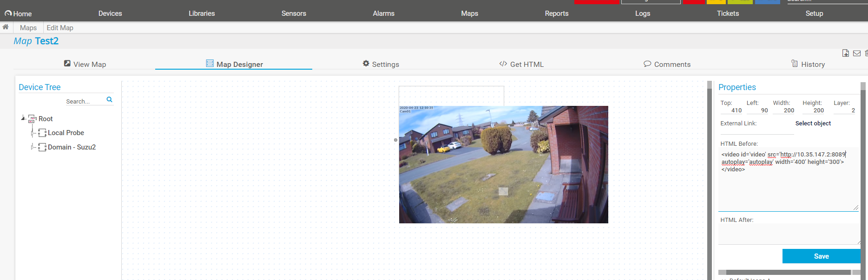Open the Get HTML tab
Screen dimensions: 868x280
click(x=521, y=64)
